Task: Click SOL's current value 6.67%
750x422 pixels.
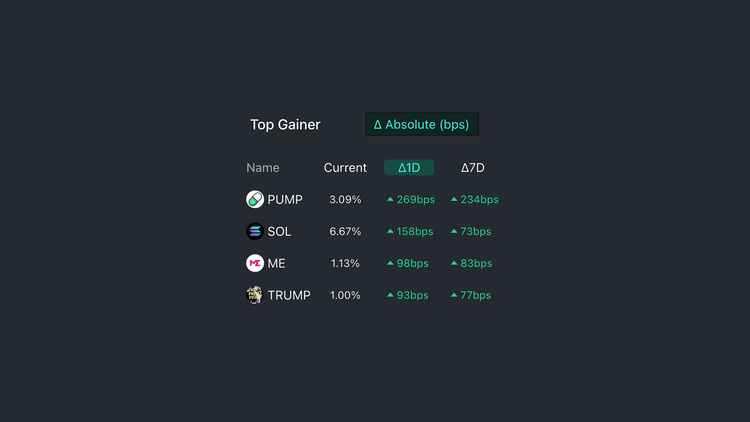Action: [x=345, y=232]
